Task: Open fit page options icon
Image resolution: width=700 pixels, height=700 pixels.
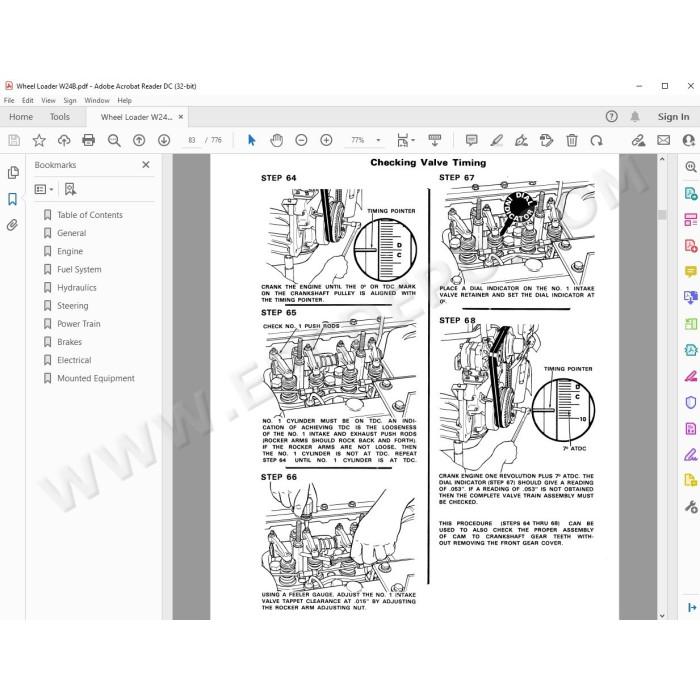Action: pos(405,140)
